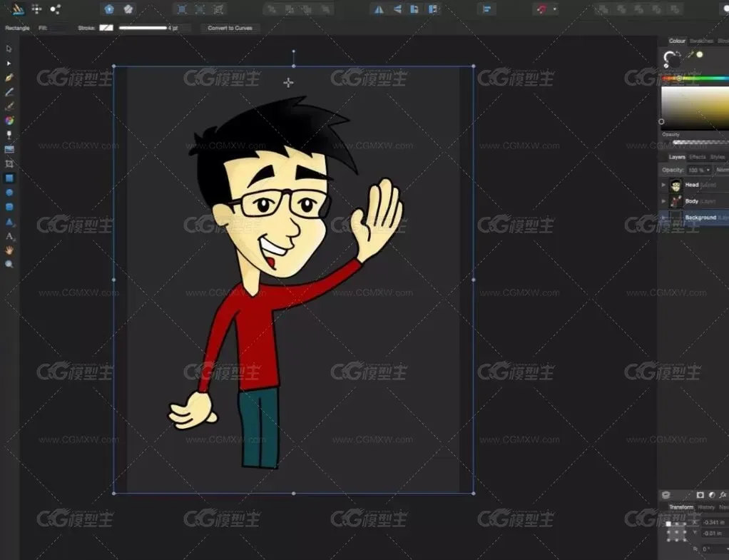The height and width of the screenshot is (560, 729).
Task: Click the Convert to Curves button
Action: pyautogui.click(x=230, y=28)
